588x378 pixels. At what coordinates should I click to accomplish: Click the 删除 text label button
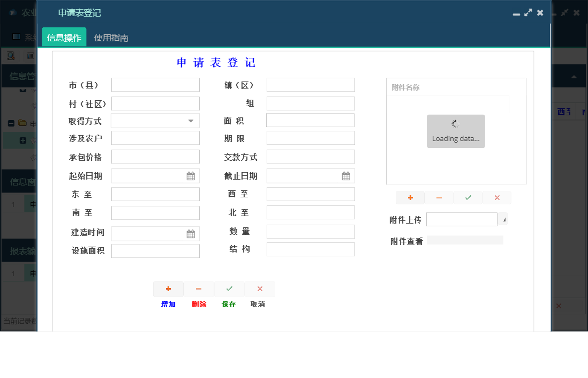pos(199,303)
